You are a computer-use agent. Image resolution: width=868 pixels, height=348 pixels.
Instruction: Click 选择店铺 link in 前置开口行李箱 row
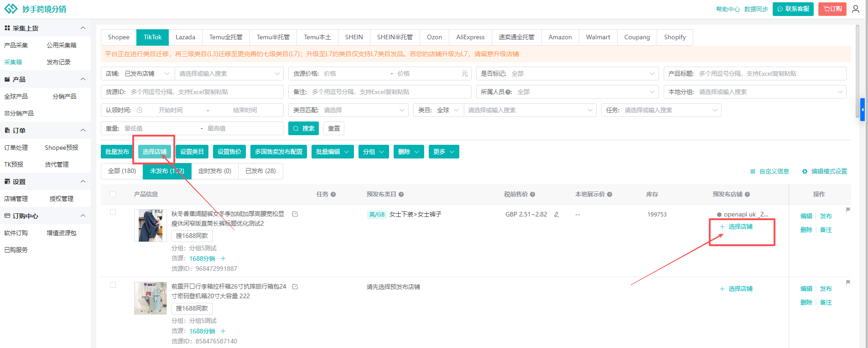pos(736,289)
